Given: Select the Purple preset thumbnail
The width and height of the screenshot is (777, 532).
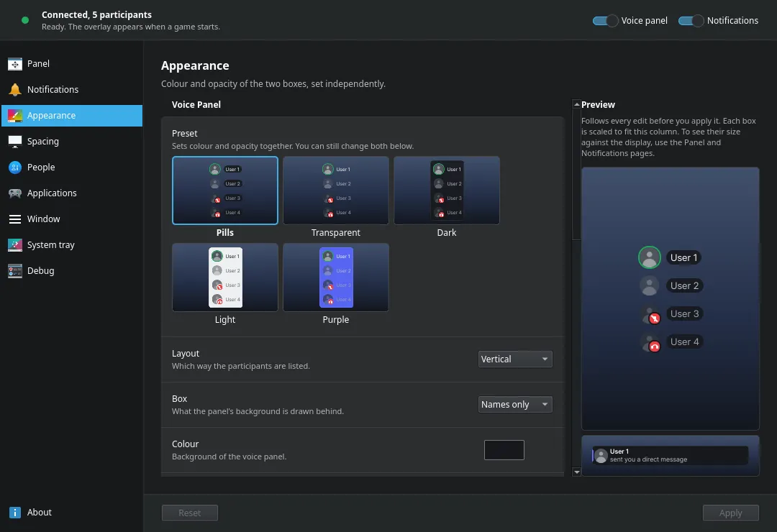Looking at the screenshot, I should [x=336, y=278].
